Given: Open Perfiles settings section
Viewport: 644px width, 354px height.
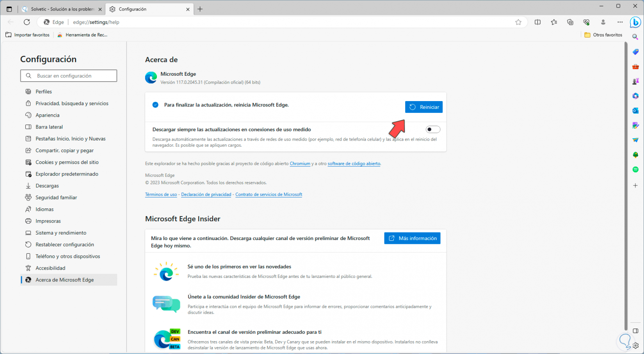Looking at the screenshot, I should (69, 92).
